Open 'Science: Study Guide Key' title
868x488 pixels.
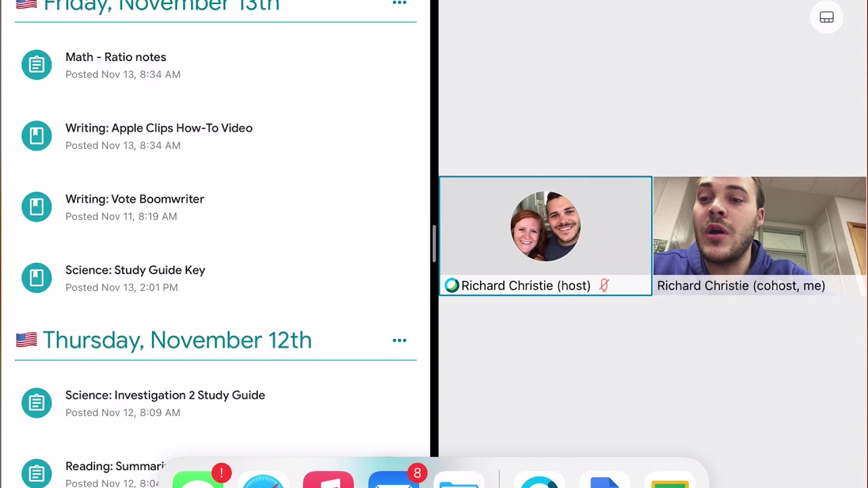point(136,270)
